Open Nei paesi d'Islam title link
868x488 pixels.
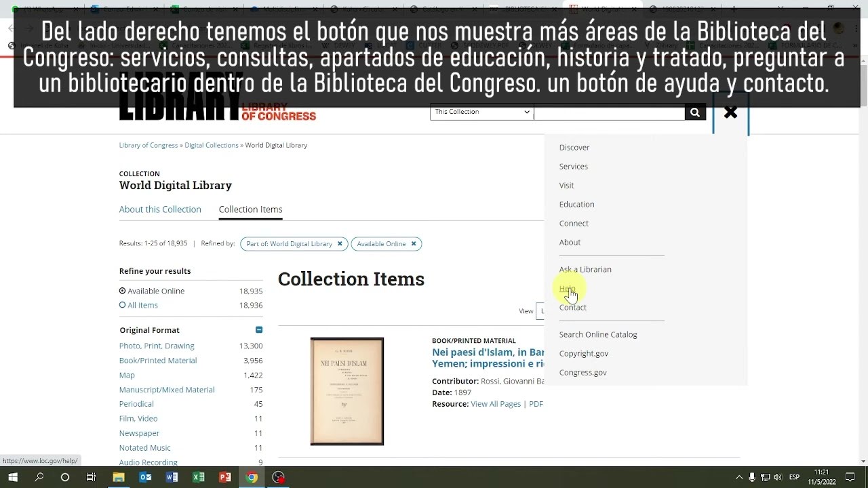[x=488, y=358]
